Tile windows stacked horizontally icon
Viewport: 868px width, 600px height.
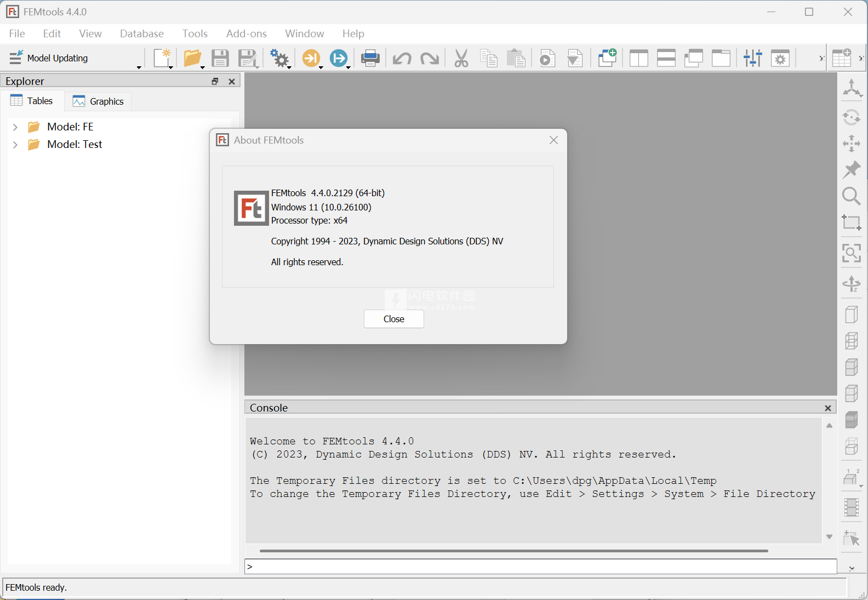666,58
